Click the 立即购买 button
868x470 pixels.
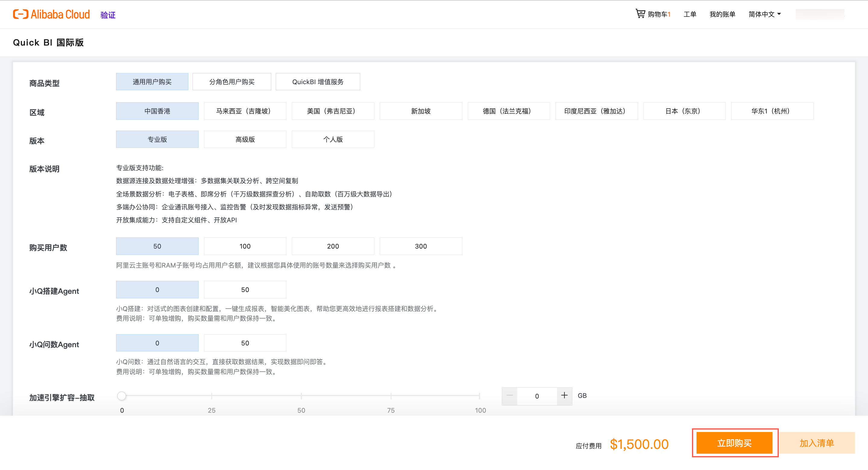click(x=734, y=443)
